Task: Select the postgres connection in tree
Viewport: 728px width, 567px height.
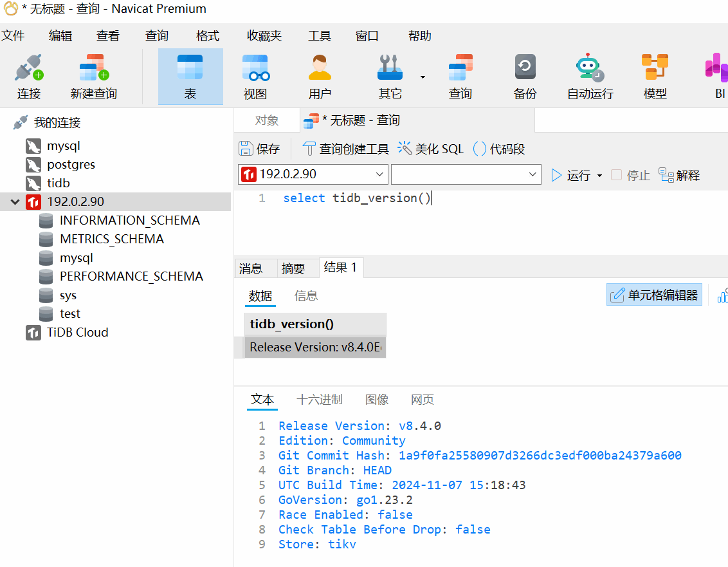Action: click(71, 165)
